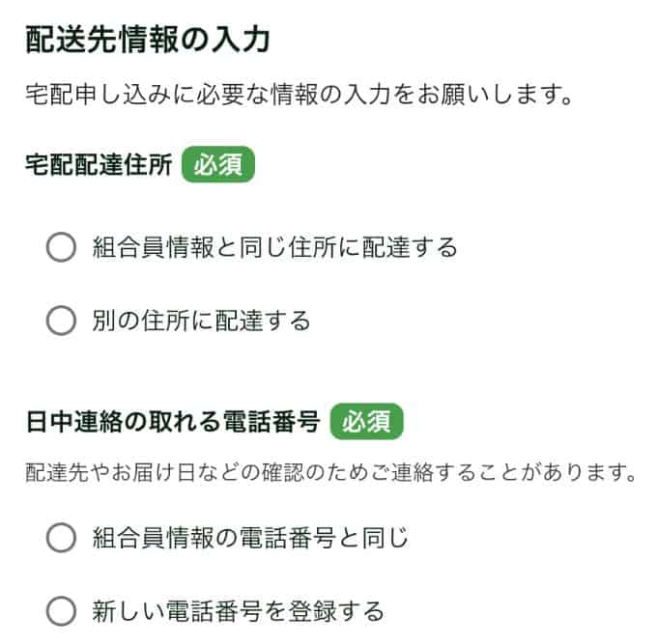Use the same phone number as member info

click(61, 538)
